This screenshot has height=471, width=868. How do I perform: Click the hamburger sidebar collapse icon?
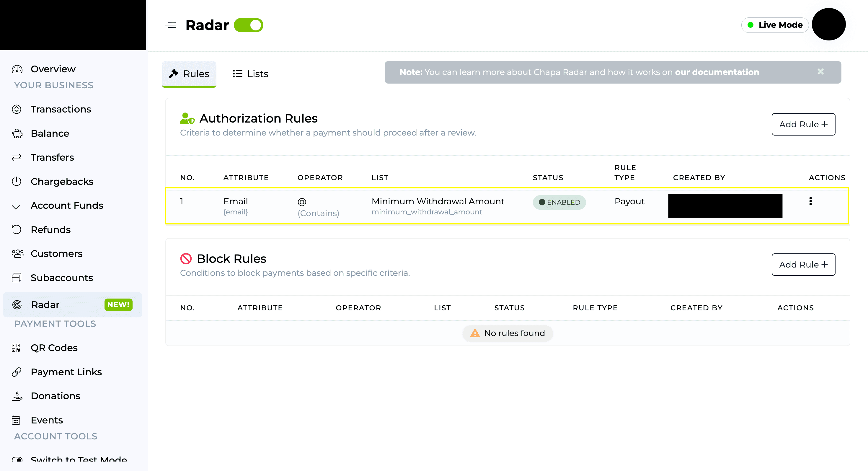(171, 25)
